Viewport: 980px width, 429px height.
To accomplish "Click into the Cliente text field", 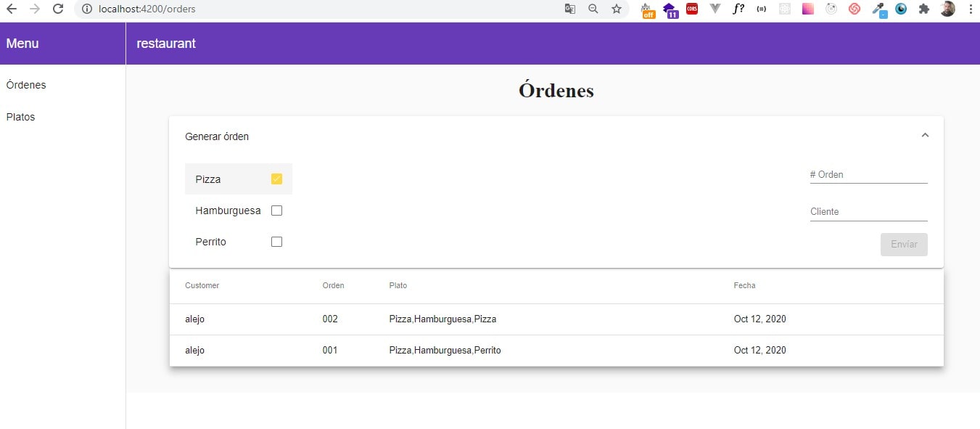I will [x=868, y=212].
